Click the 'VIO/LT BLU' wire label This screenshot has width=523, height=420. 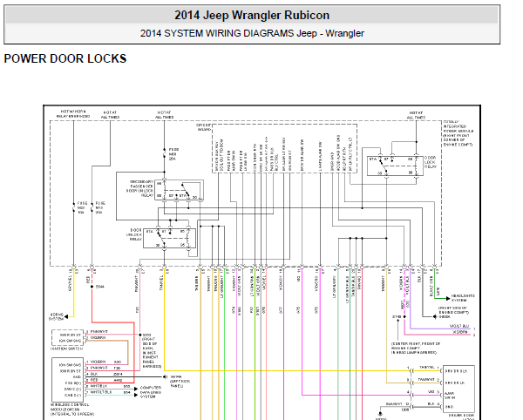click(459, 326)
